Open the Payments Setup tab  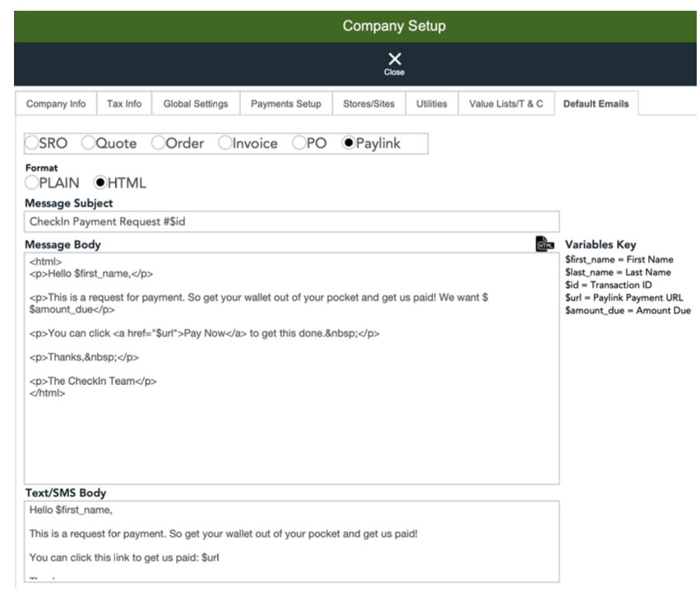(285, 104)
